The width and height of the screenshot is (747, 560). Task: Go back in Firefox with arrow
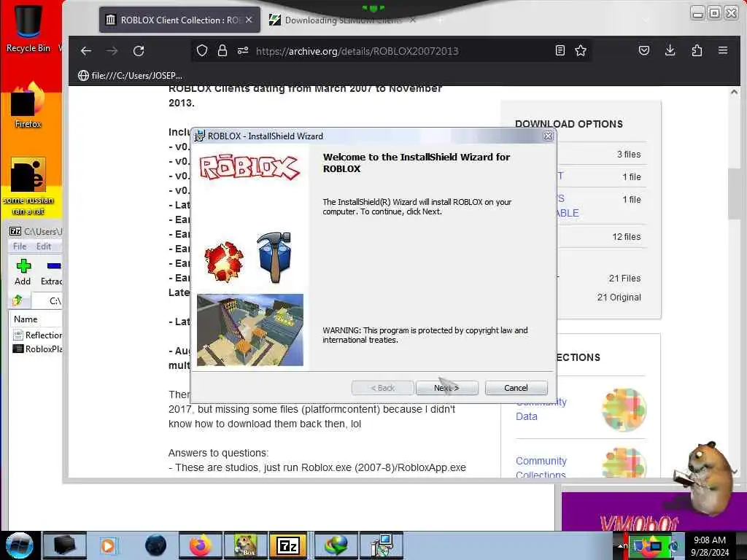pyautogui.click(x=86, y=51)
